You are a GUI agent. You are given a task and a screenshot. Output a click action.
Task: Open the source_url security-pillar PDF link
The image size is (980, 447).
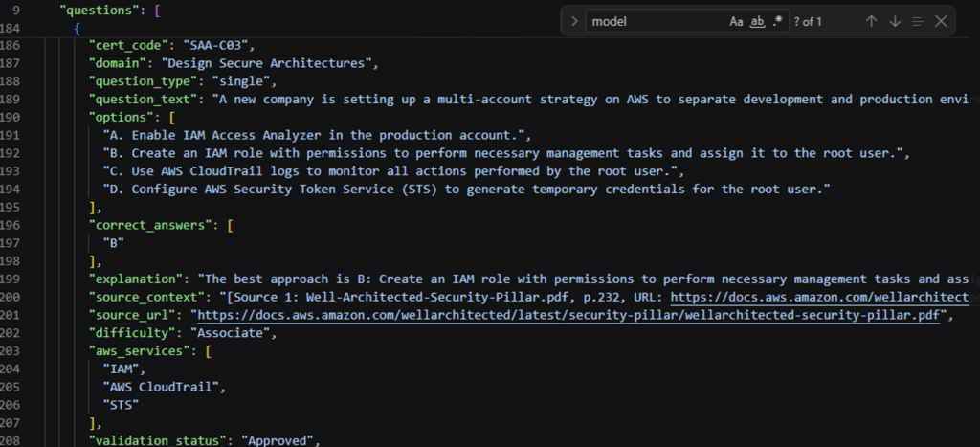click(568, 315)
